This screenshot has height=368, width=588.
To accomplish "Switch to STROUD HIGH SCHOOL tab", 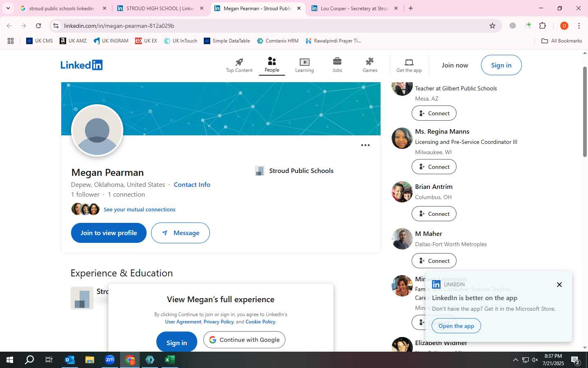I will (x=160, y=8).
